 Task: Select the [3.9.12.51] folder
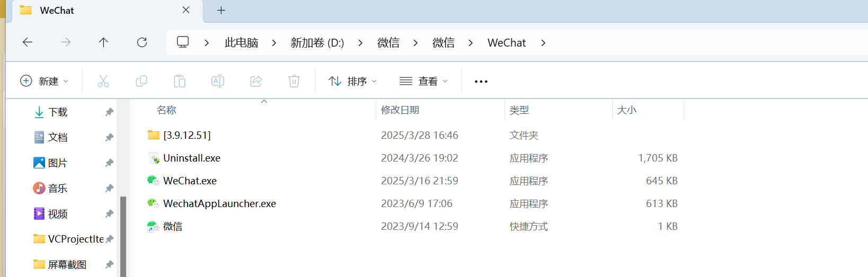pyautogui.click(x=187, y=135)
